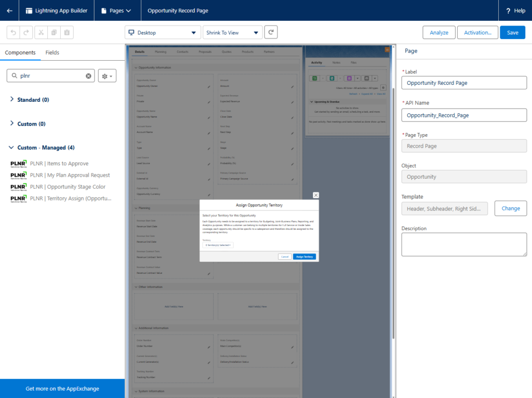Click the copy icon in toolbar
Image resolution: width=532 pixels, height=398 pixels.
click(54, 33)
